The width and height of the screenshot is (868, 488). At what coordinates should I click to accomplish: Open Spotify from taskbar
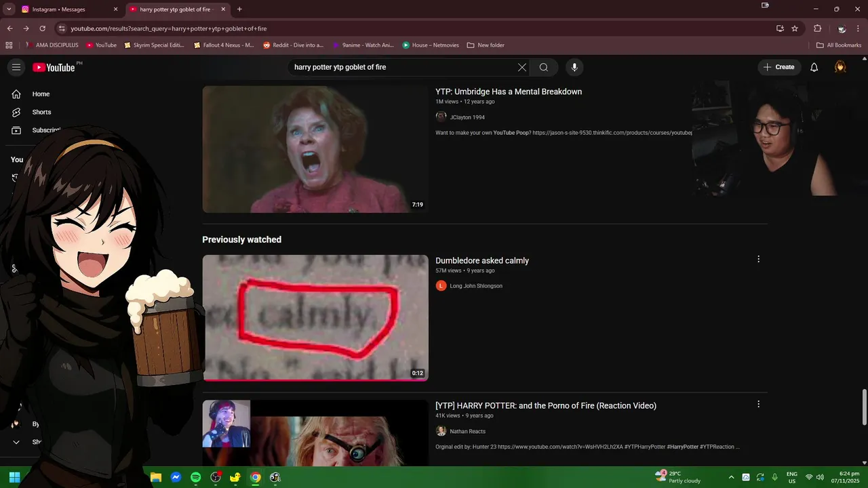pos(195,477)
